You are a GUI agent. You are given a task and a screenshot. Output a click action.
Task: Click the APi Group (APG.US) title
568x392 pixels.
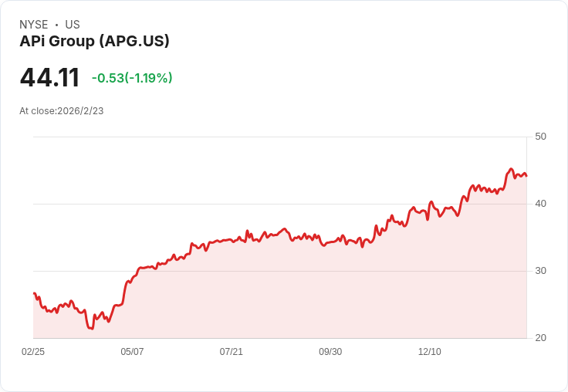coord(94,42)
